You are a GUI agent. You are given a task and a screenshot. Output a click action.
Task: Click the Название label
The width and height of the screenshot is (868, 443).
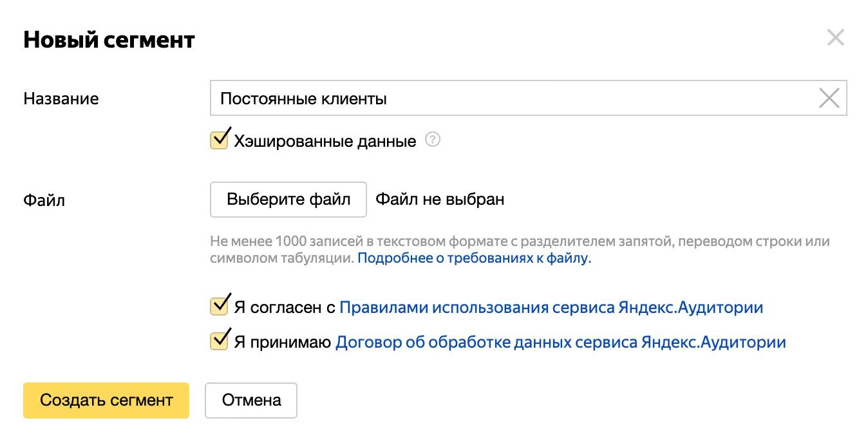(x=61, y=99)
